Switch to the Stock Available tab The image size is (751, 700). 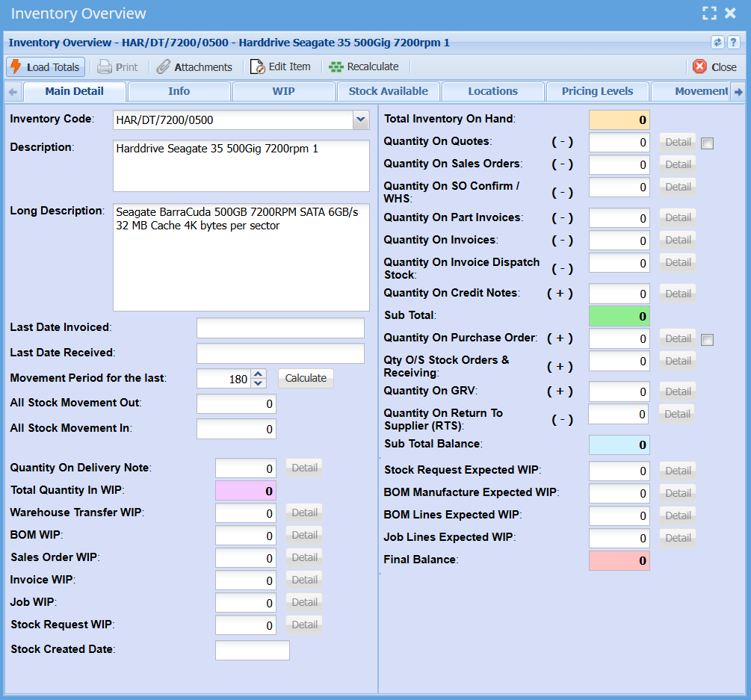388,91
